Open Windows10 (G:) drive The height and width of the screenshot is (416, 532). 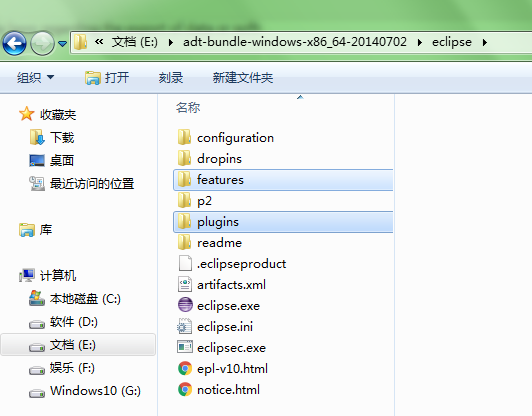click(95, 391)
